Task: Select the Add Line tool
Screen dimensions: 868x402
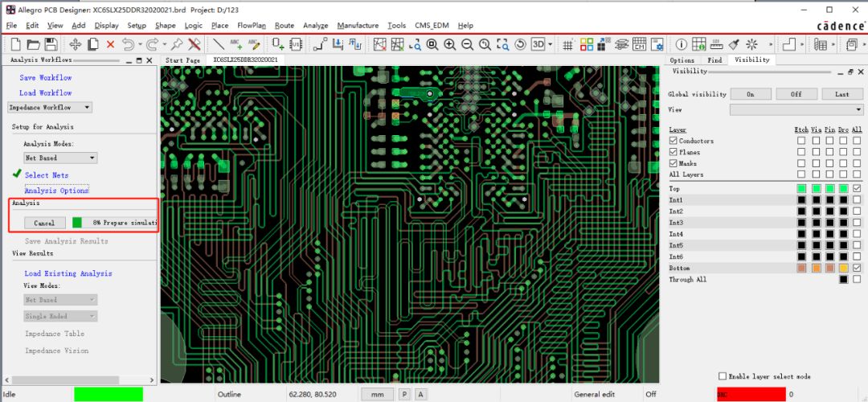Action: tap(219, 44)
